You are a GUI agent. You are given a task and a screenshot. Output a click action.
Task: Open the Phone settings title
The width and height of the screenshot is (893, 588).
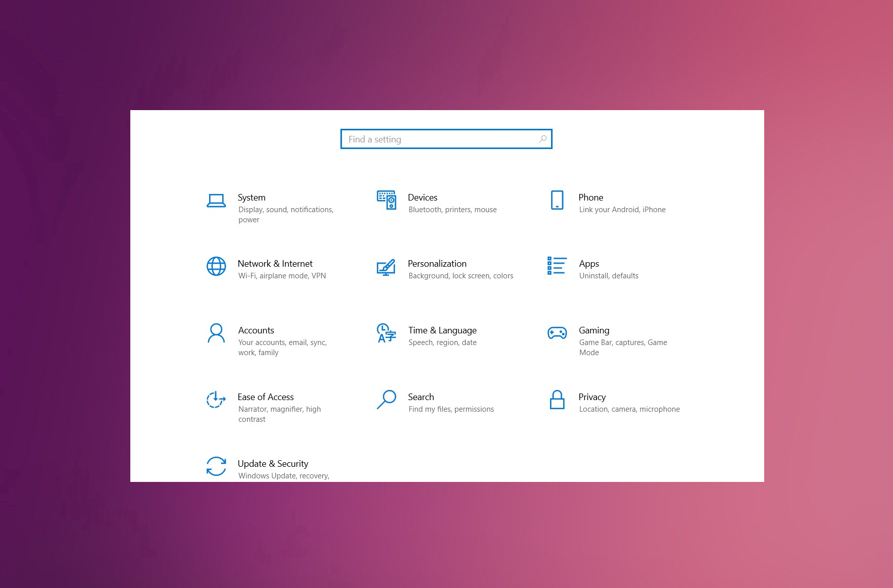[x=591, y=198]
